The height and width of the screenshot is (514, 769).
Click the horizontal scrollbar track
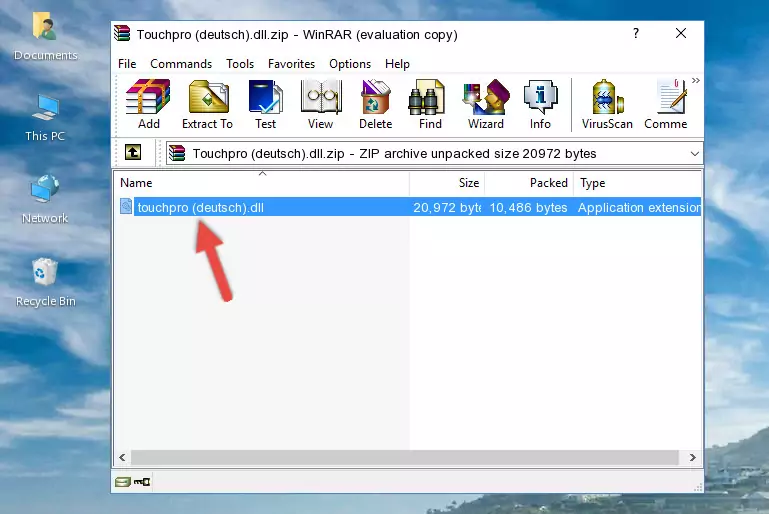pyautogui.click(x=405, y=457)
